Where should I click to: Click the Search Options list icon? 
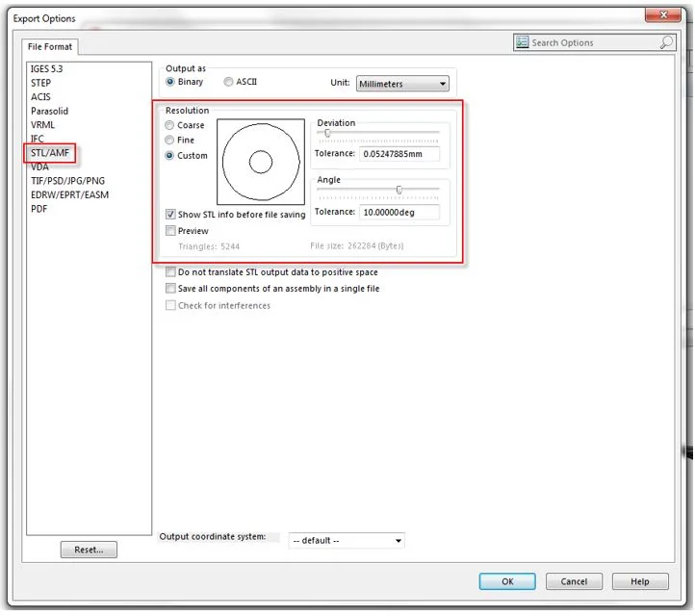[x=523, y=42]
